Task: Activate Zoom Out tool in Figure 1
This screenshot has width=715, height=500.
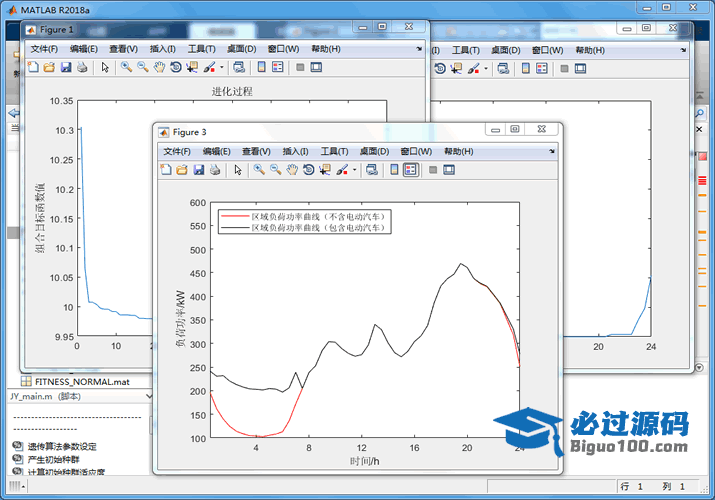Action: pyautogui.click(x=143, y=67)
